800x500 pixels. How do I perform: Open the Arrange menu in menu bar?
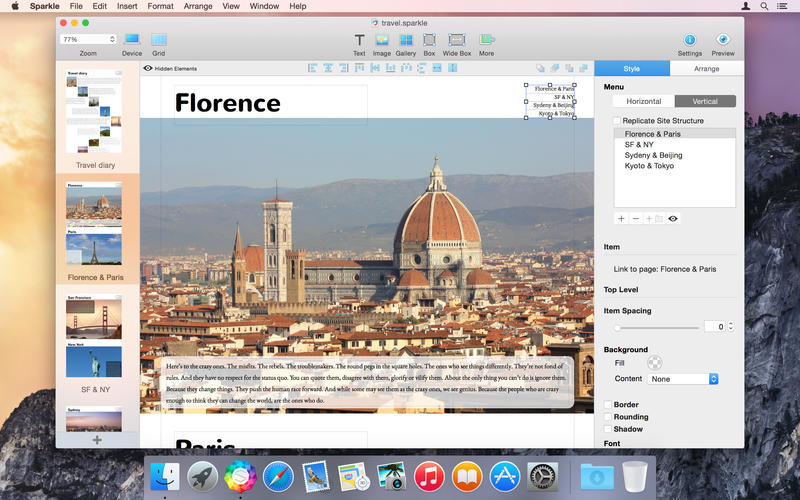click(197, 6)
